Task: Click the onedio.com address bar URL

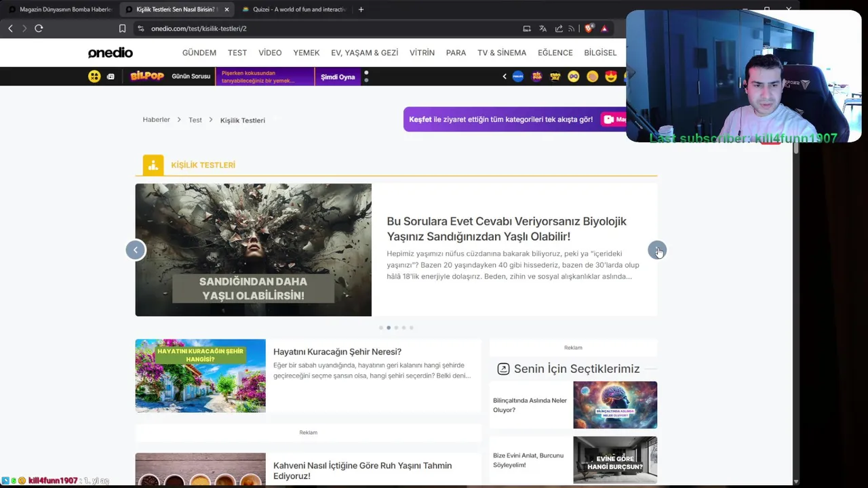Action: (199, 28)
